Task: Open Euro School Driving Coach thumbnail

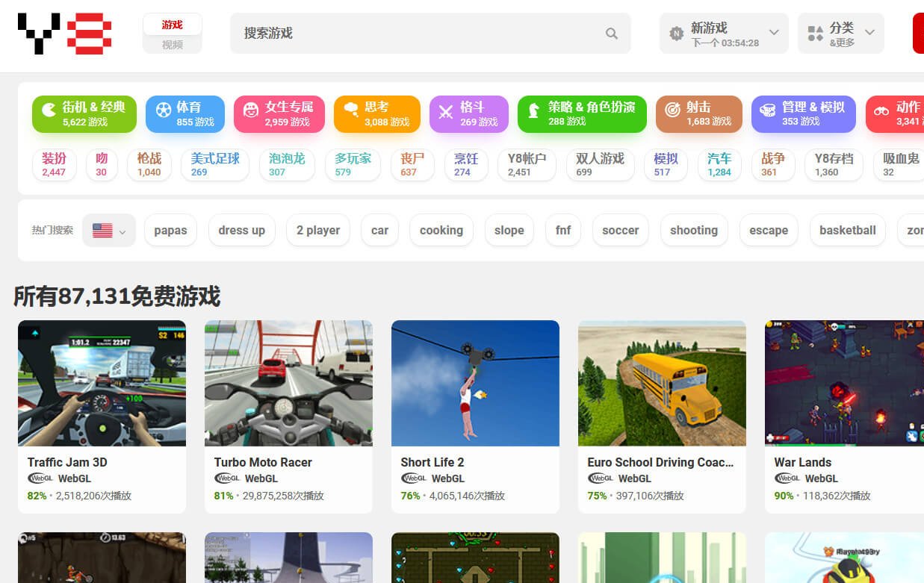Action: point(662,384)
